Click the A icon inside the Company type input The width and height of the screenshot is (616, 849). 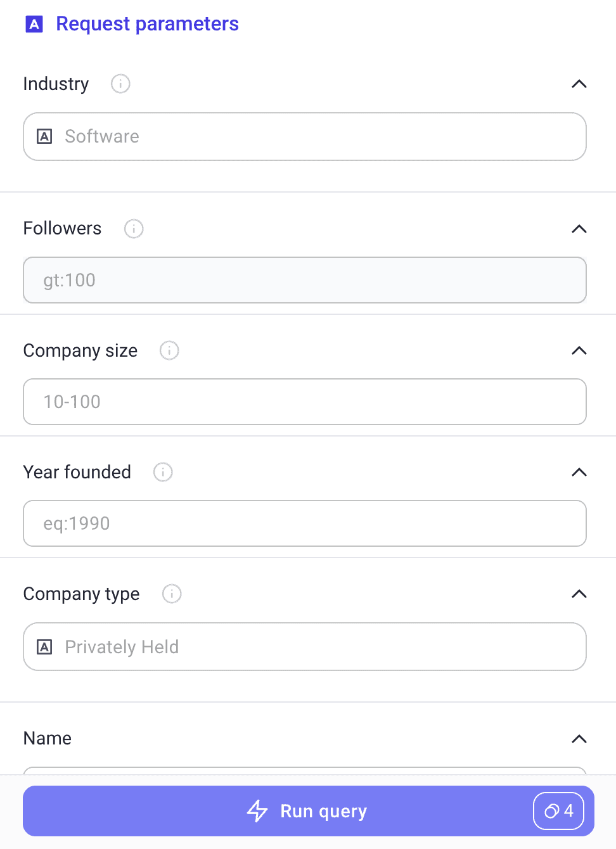(x=44, y=646)
